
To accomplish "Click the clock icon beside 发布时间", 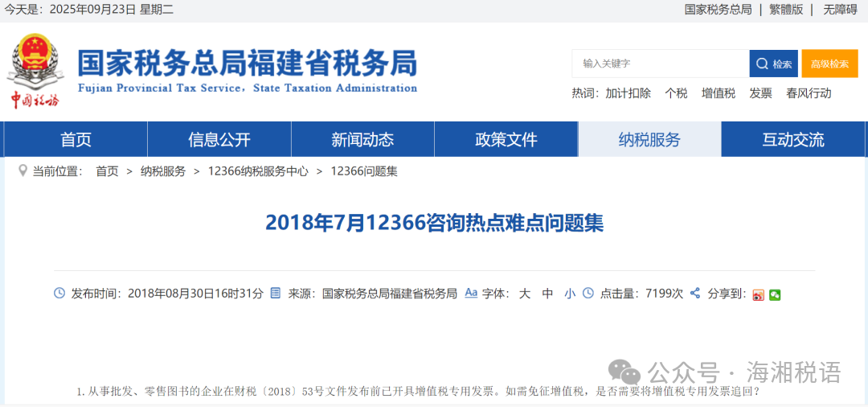I will click(x=59, y=294).
